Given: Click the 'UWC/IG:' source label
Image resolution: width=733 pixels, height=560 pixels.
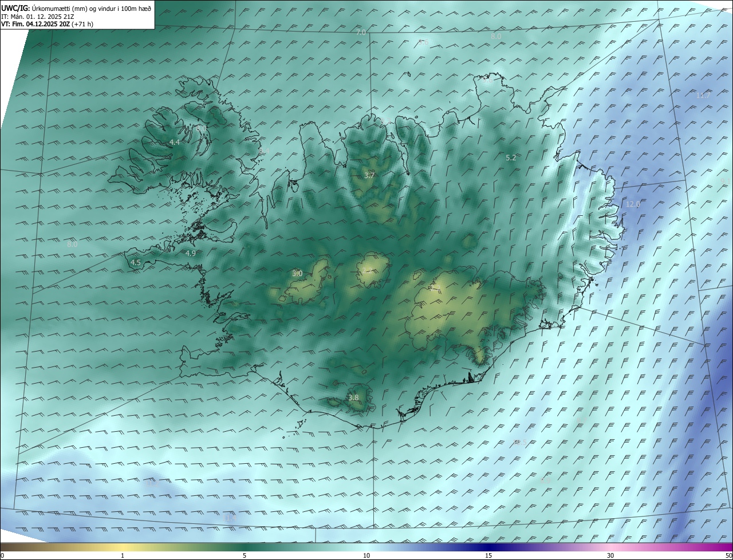Looking at the screenshot, I should (x=15, y=9).
